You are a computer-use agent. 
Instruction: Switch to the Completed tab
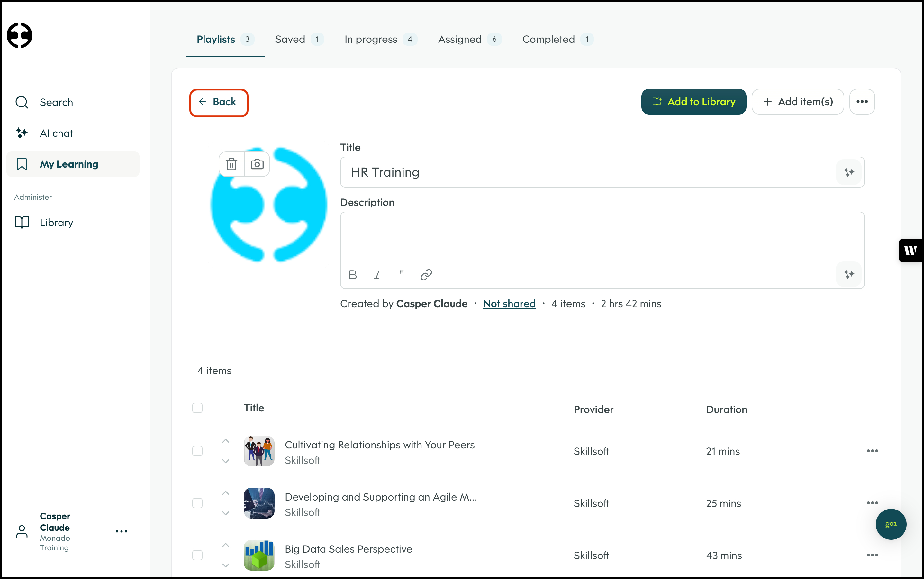tap(558, 39)
